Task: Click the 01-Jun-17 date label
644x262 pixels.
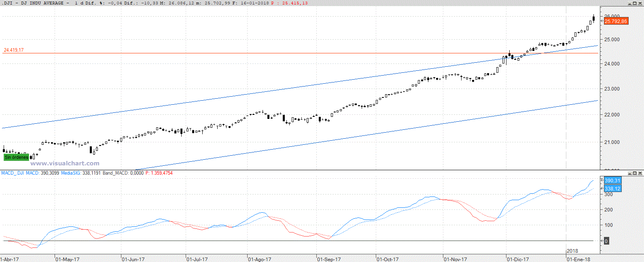Action: coord(133,259)
